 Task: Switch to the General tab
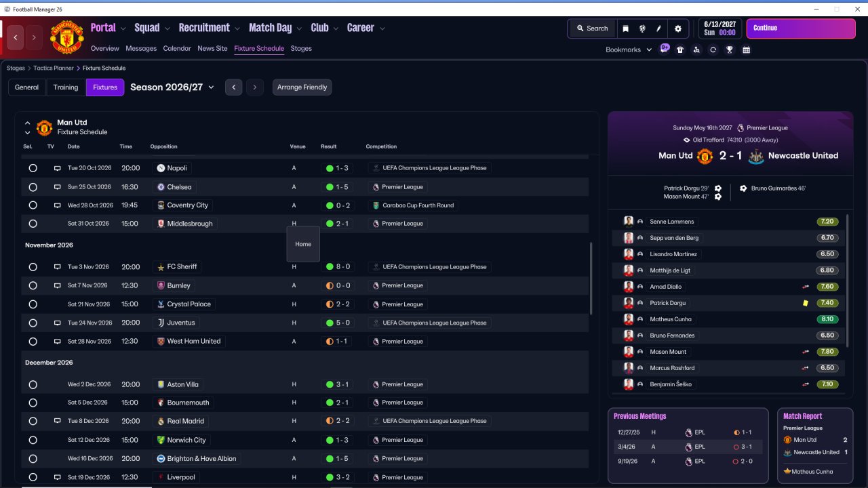(x=27, y=87)
